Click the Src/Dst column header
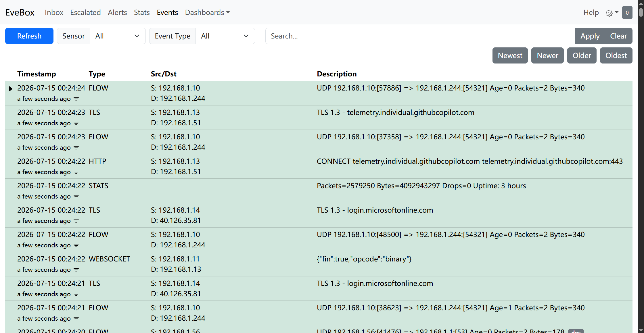Screen dimensions: 644x333 click(x=164, y=74)
